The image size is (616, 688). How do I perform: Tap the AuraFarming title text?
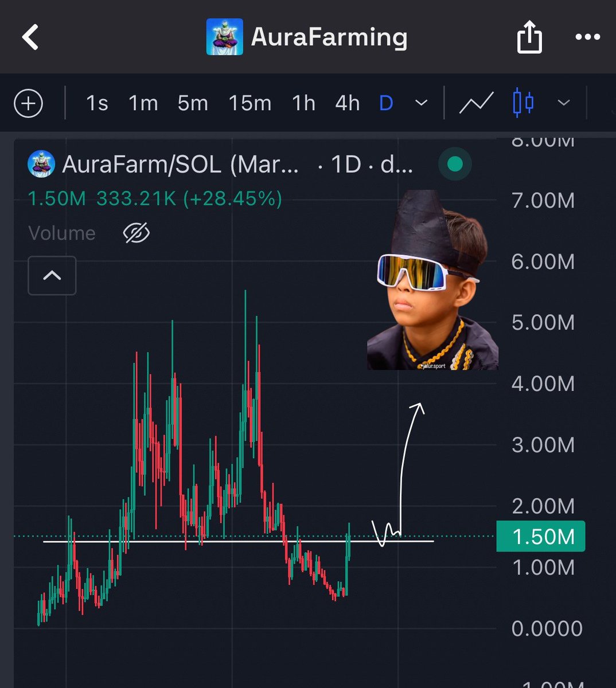(x=329, y=37)
